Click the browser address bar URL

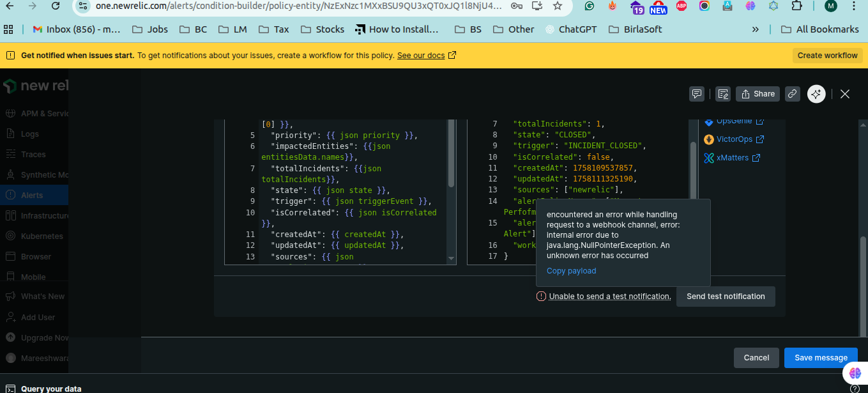[x=299, y=6]
